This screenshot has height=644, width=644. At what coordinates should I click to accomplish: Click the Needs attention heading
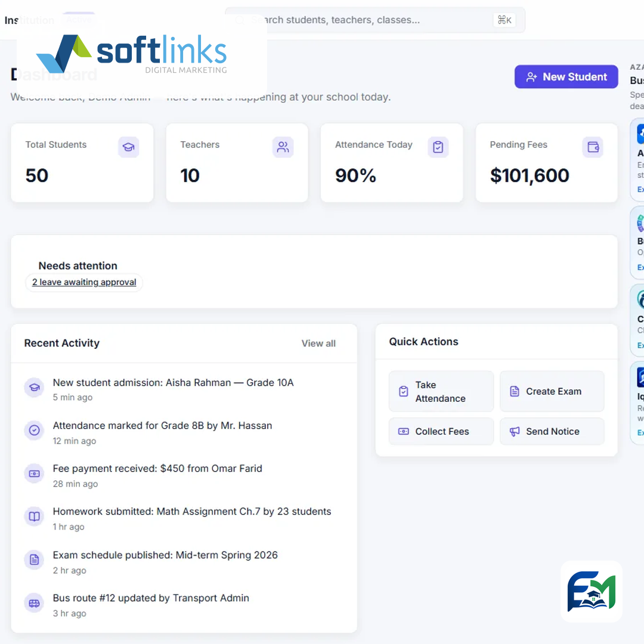(x=78, y=266)
